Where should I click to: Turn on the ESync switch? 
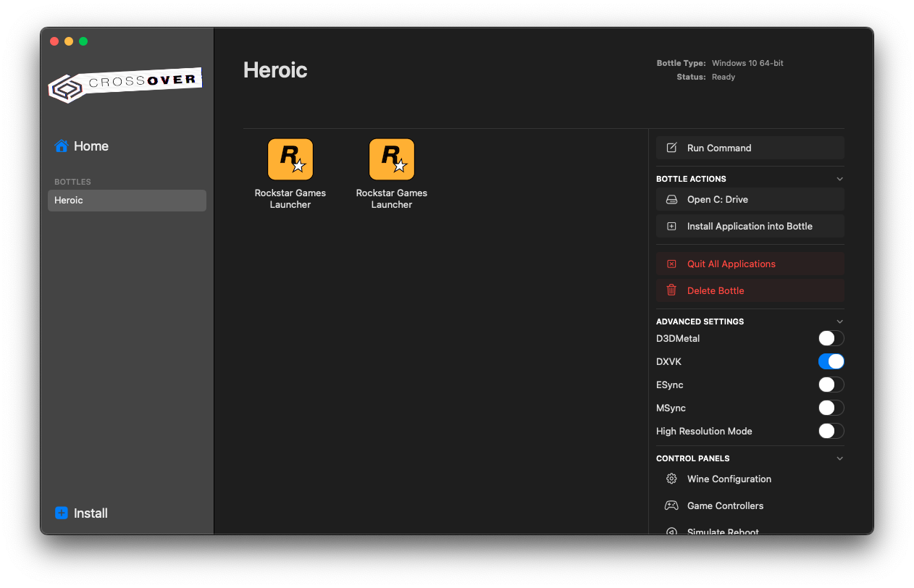pos(831,385)
